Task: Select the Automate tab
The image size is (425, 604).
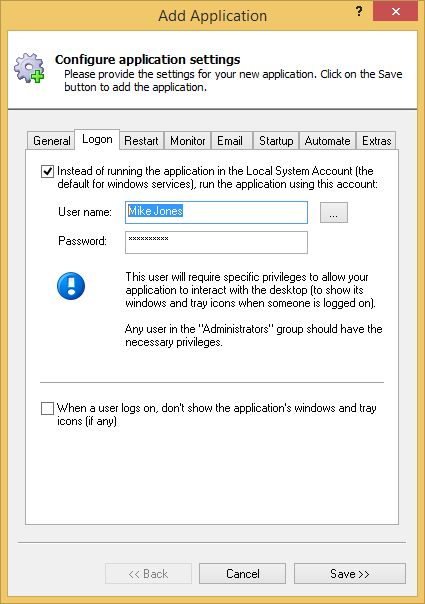Action: click(x=328, y=141)
